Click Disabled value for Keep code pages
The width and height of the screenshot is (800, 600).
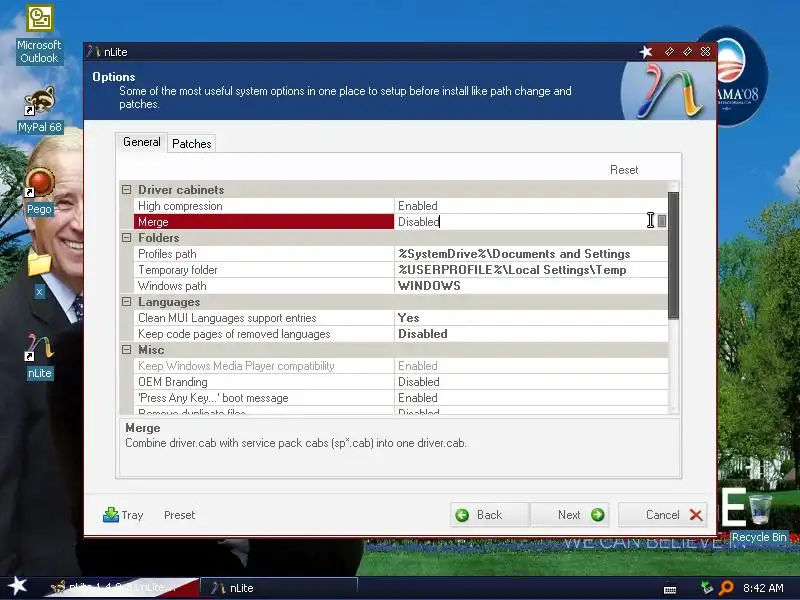[x=531, y=334]
